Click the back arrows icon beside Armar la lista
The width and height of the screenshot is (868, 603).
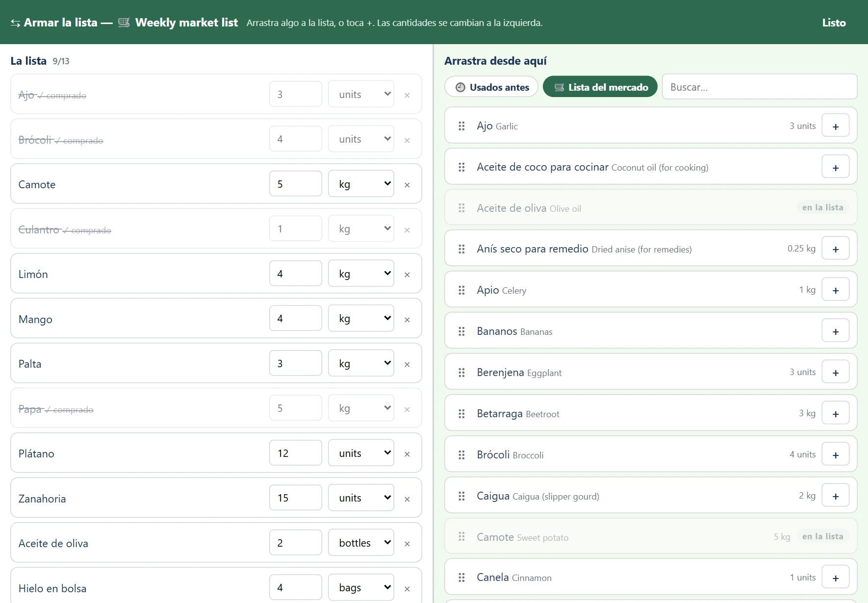[x=15, y=23]
